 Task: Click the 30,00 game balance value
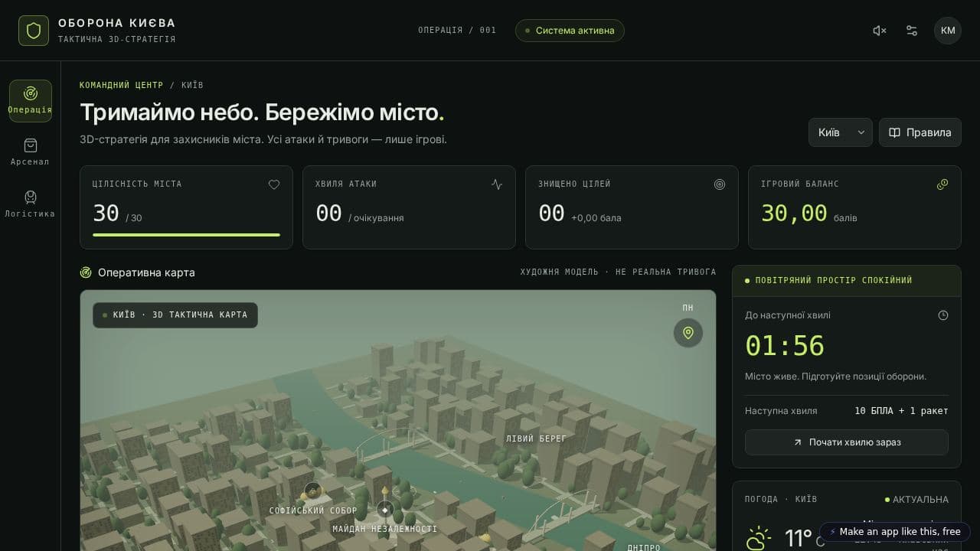coord(794,213)
